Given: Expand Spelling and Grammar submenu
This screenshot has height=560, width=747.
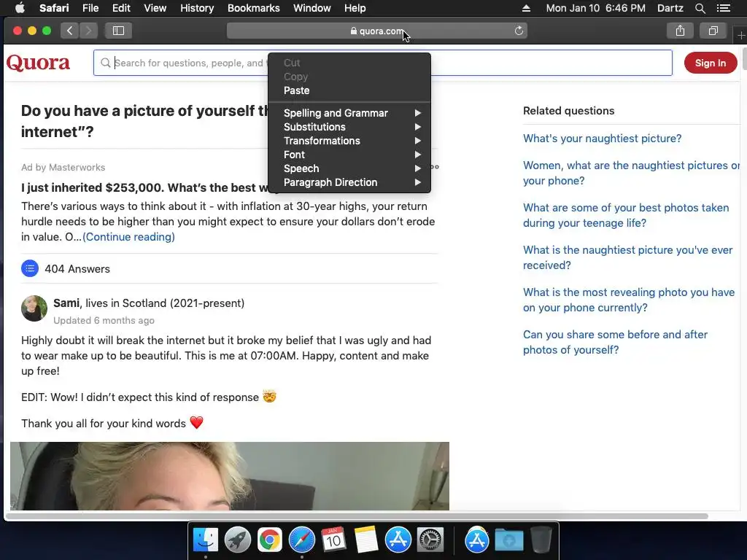Looking at the screenshot, I should coord(349,113).
